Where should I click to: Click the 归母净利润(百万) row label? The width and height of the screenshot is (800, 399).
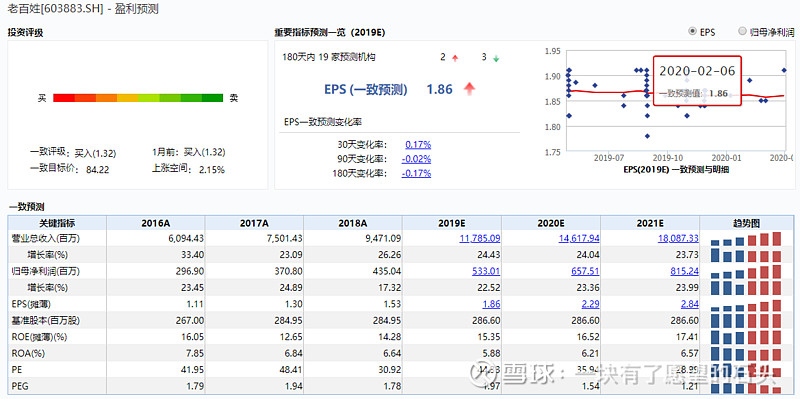tap(46, 271)
